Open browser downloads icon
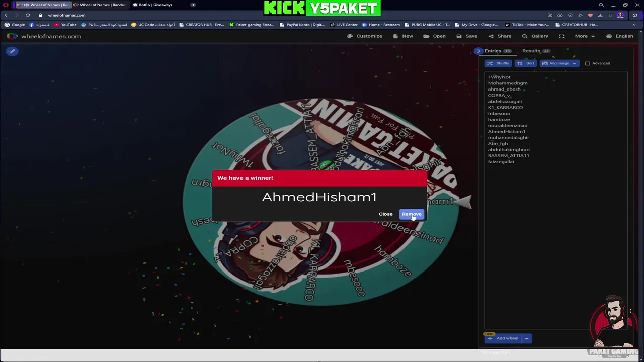The height and width of the screenshot is (362, 644). [600, 15]
